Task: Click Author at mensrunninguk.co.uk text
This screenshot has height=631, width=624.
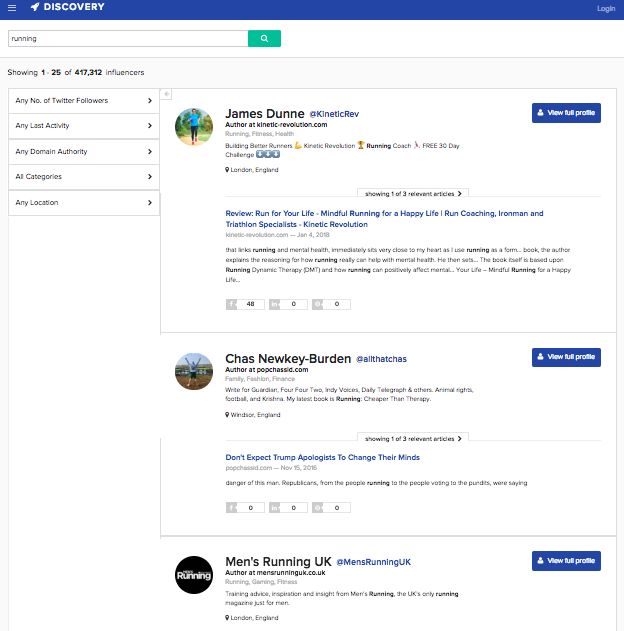Action: click(275, 573)
